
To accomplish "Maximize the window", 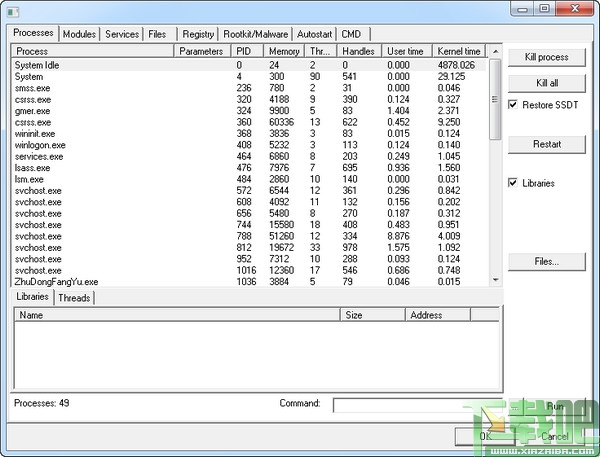I will click(545, 8).
